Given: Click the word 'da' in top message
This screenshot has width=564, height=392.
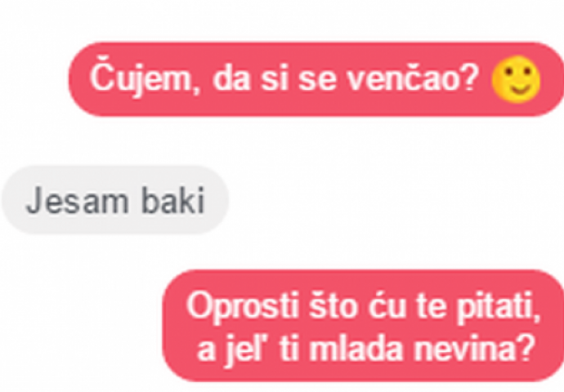Looking at the screenshot, I should click(231, 78).
